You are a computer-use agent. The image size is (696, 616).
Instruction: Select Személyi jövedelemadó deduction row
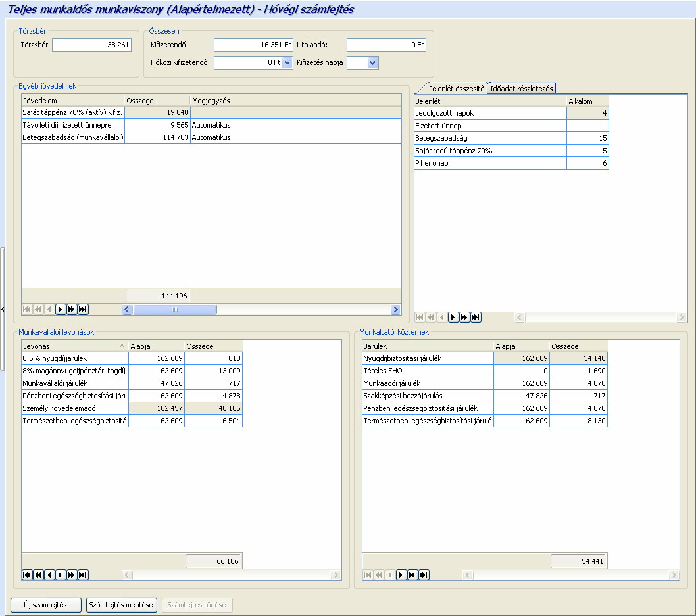132,408
